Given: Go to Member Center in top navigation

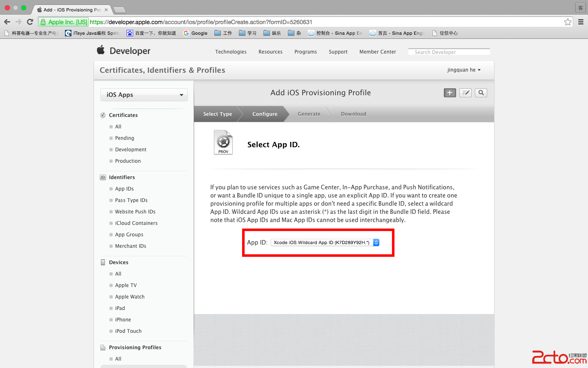Looking at the screenshot, I should 377,52.
